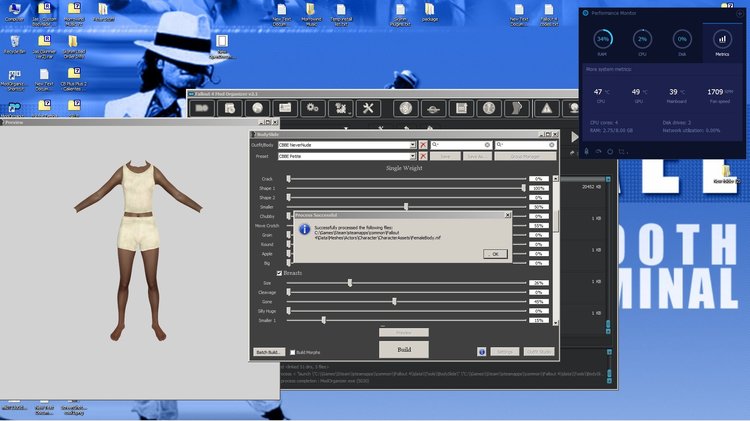Click the Cleavage slider track
This screenshot has width=750, height=421.
(x=407, y=292)
